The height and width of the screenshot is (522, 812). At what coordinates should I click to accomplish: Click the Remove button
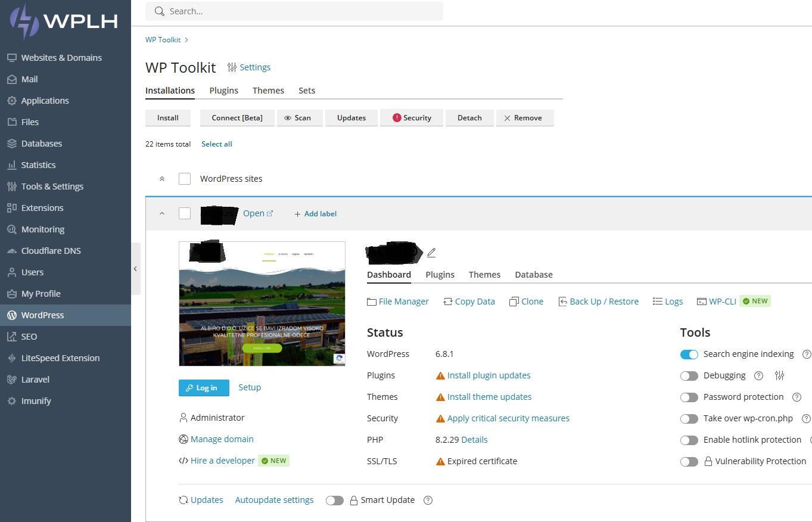click(525, 118)
